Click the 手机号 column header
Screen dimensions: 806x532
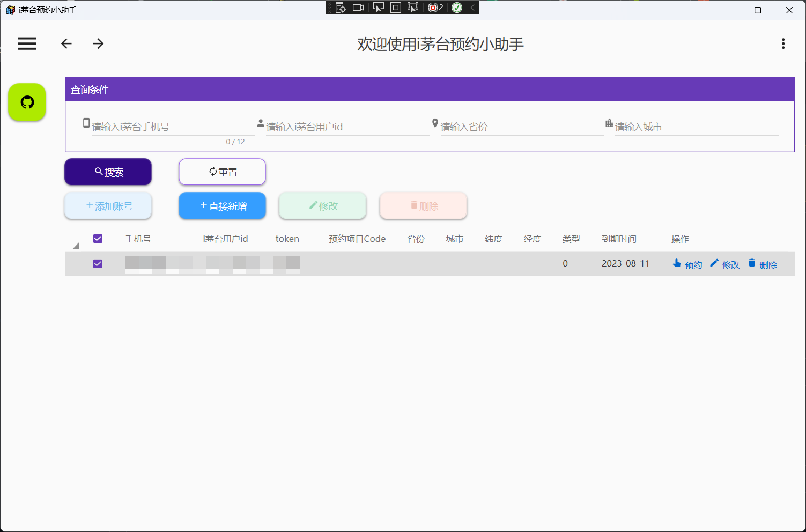pyautogui.click(x=138, y=239)
